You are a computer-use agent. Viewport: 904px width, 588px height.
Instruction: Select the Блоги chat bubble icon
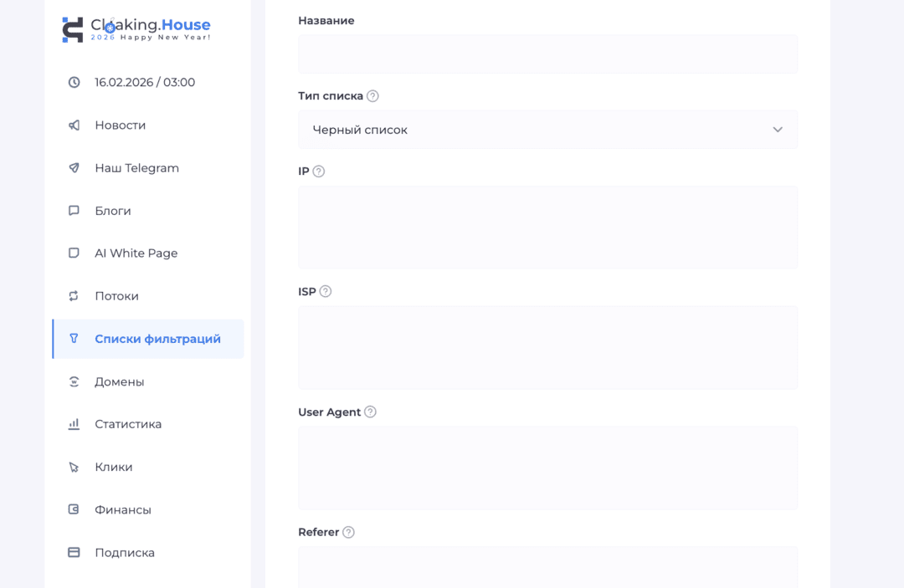(x=75, y=211)
